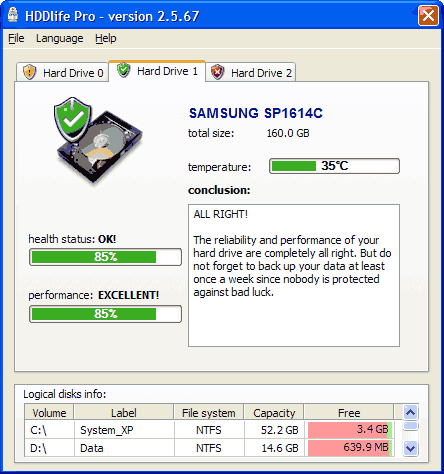Click the 14.6 GB capacity cell
The height and width of the screenshot is (474, 444).
pyautogui.click(x=274, y=448)
